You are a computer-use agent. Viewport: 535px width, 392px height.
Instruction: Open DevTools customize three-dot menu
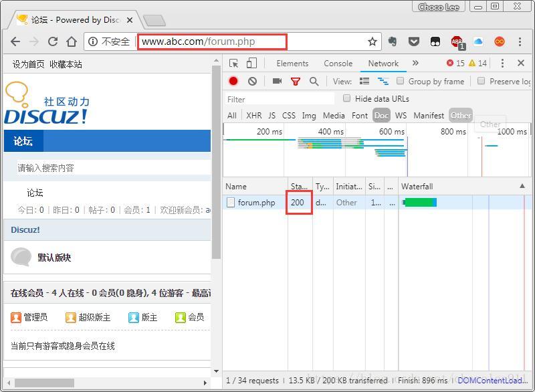tap(502, 63)
